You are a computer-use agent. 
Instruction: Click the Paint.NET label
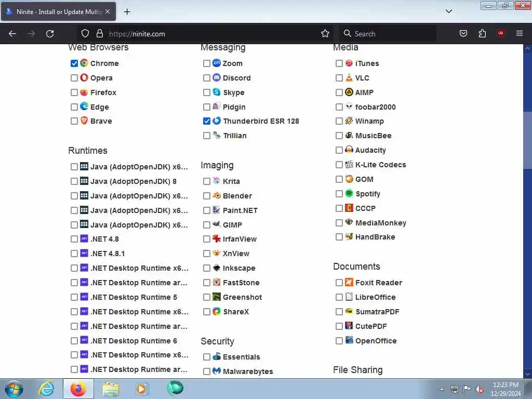[240, 210]
